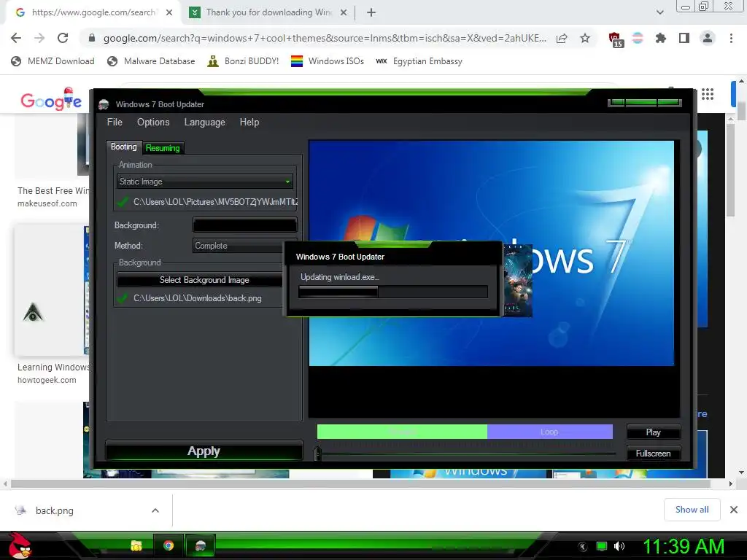Switch to Boot Updater taskbar icon
747x560 pixels.
click(200, 545)
